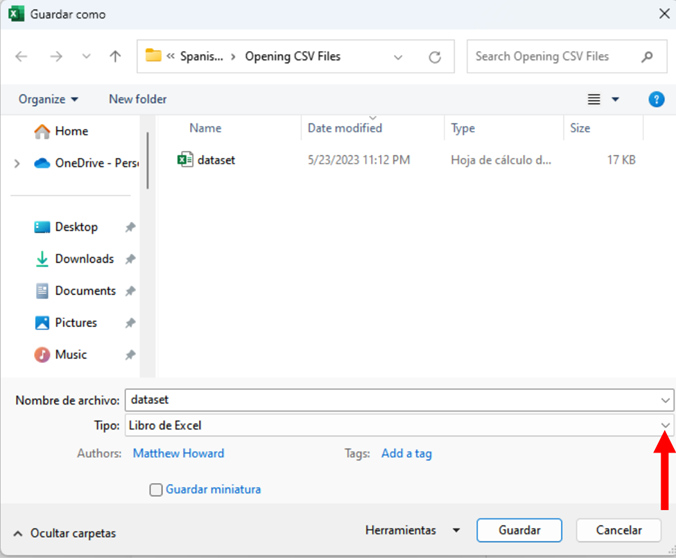Screen dimensions: 676x558
Task: Open the Organize menu
Action: (x=48, y=99)
